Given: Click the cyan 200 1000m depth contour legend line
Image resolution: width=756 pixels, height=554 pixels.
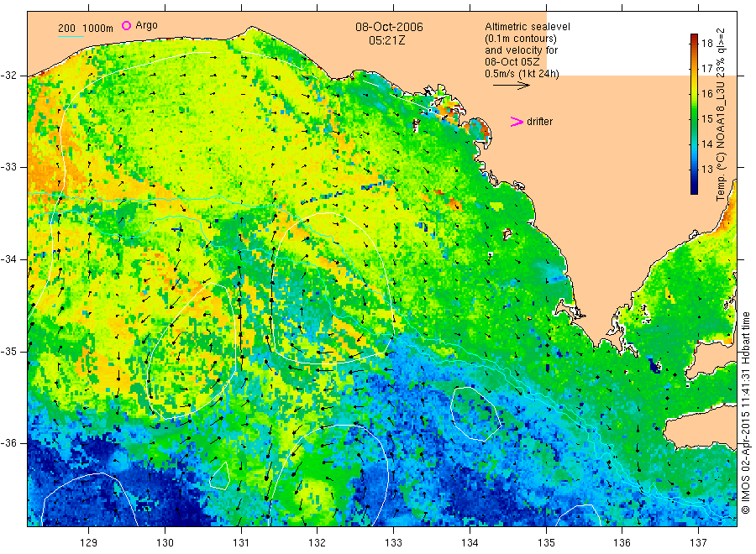Looking at the screenshot, I should tap(71, 36).
